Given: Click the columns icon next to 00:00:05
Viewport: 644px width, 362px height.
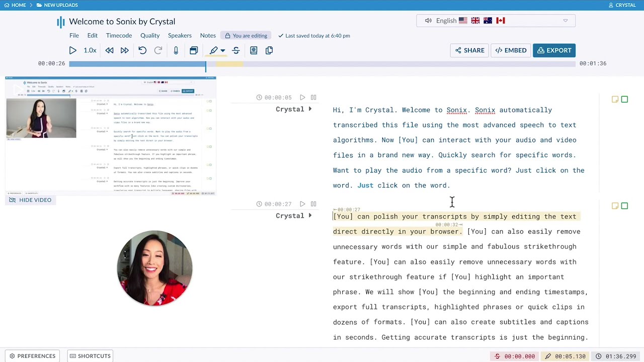Looking at the screenshot, I should tap(313, 98).
